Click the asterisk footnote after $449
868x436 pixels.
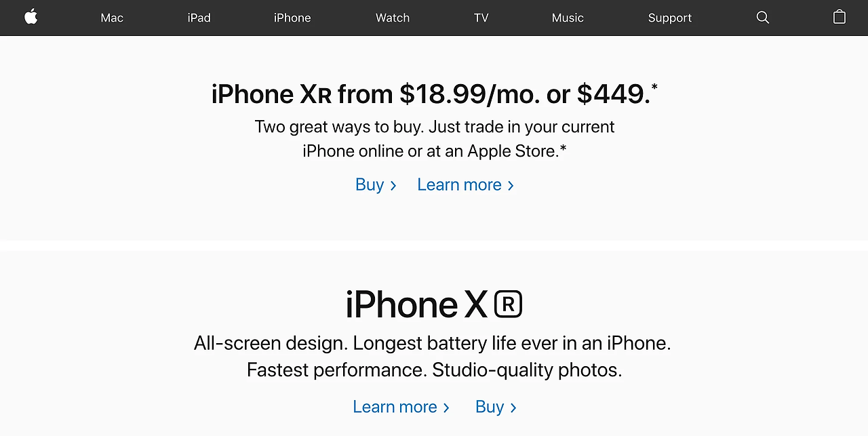653,86
